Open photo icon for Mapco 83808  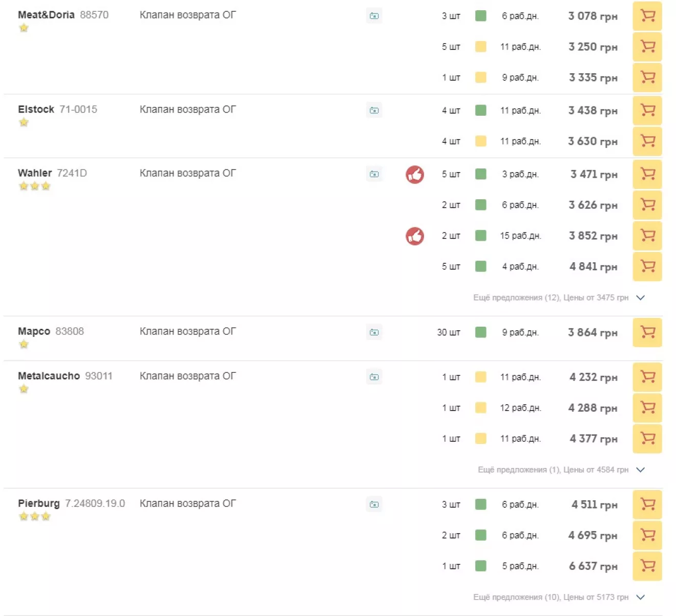(x=374, y=332)
